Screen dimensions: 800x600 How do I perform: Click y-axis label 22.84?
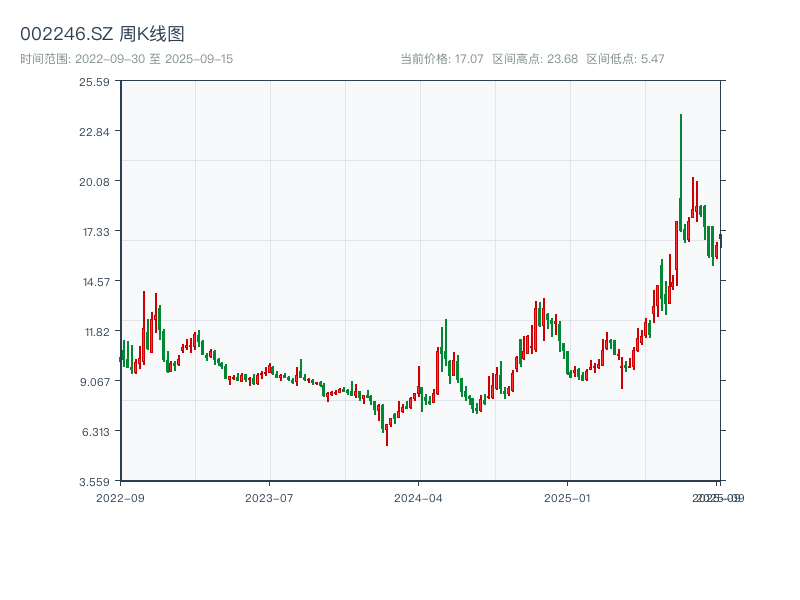[x=94, y=132]
